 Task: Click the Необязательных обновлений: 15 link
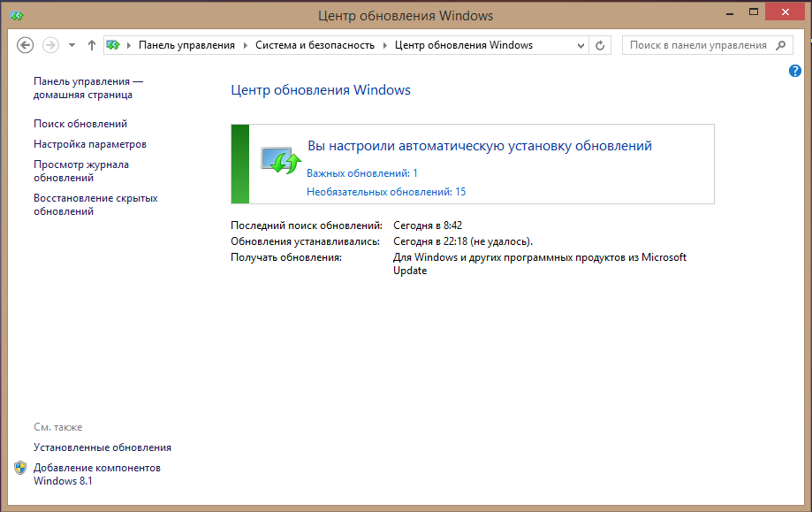386,192
